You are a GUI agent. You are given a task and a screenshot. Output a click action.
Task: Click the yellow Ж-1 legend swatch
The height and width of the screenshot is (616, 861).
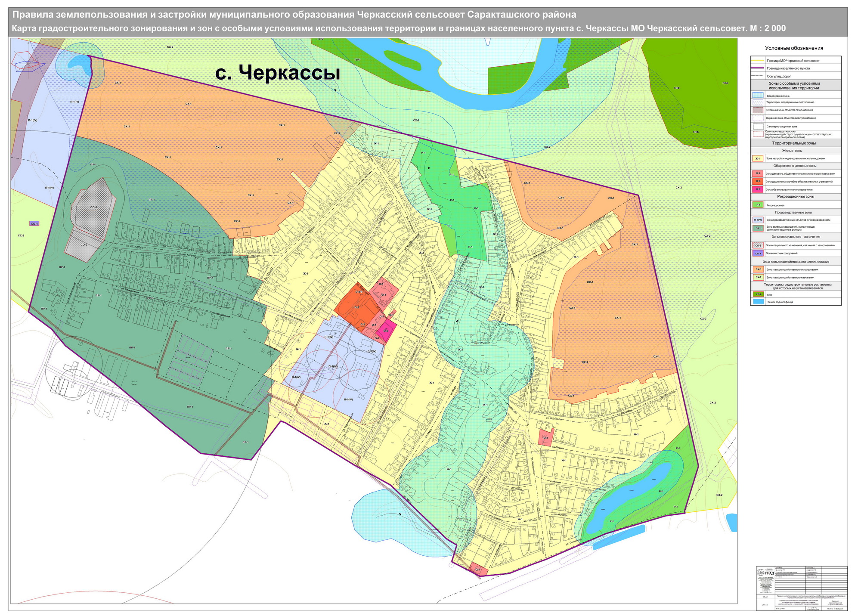[758, 158]
